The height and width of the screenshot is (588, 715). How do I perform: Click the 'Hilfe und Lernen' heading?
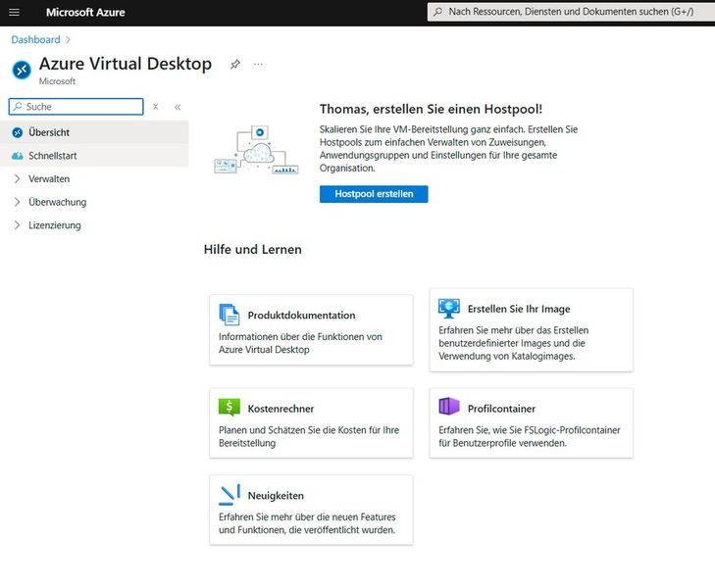coord(252,250)
